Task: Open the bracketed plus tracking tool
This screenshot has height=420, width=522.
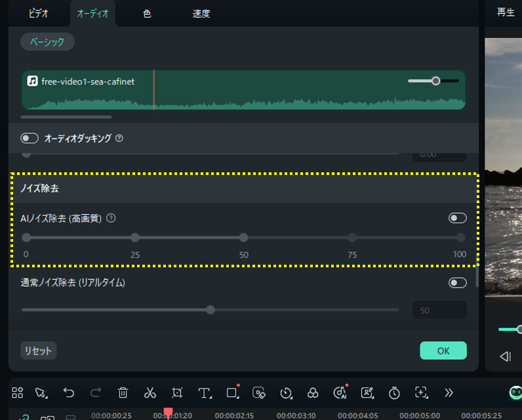Action: tap(422, 392)
